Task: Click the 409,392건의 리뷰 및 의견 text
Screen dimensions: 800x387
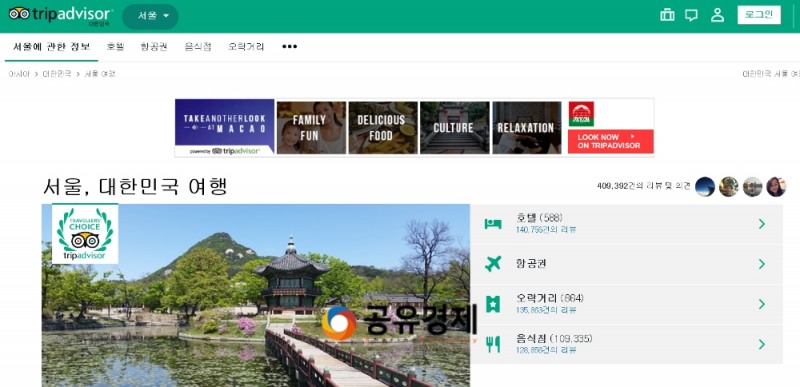Action: click(644, 186)
